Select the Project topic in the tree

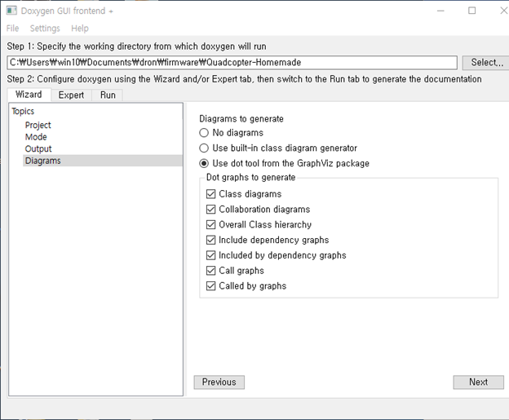(x=38, y=125)
